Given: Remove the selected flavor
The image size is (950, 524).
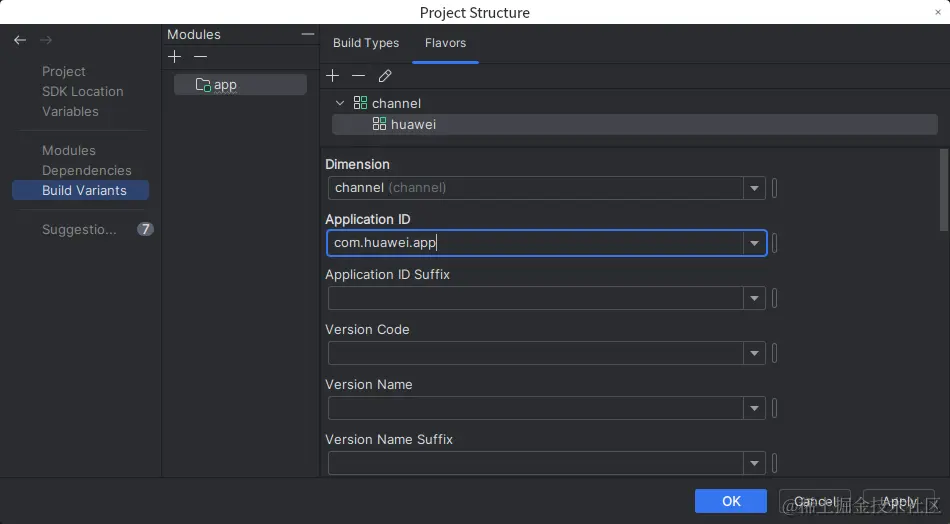Looking at the screenshot, I should [358, 76].
